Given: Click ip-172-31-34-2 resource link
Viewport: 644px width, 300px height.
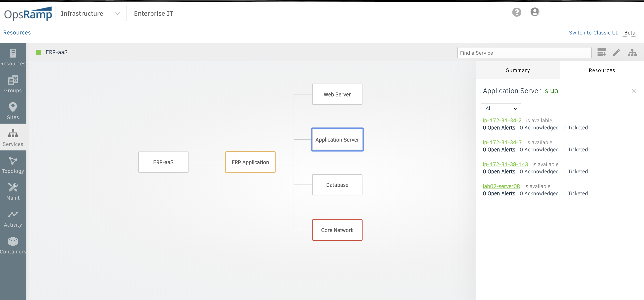Looking at the screenshot, I should point(502,120).
